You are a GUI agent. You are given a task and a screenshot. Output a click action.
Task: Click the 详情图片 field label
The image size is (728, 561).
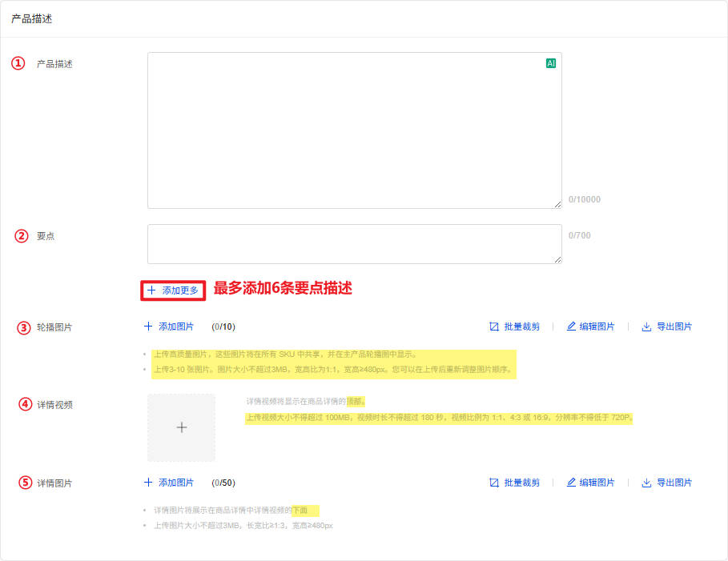click(x=54, y=483)
